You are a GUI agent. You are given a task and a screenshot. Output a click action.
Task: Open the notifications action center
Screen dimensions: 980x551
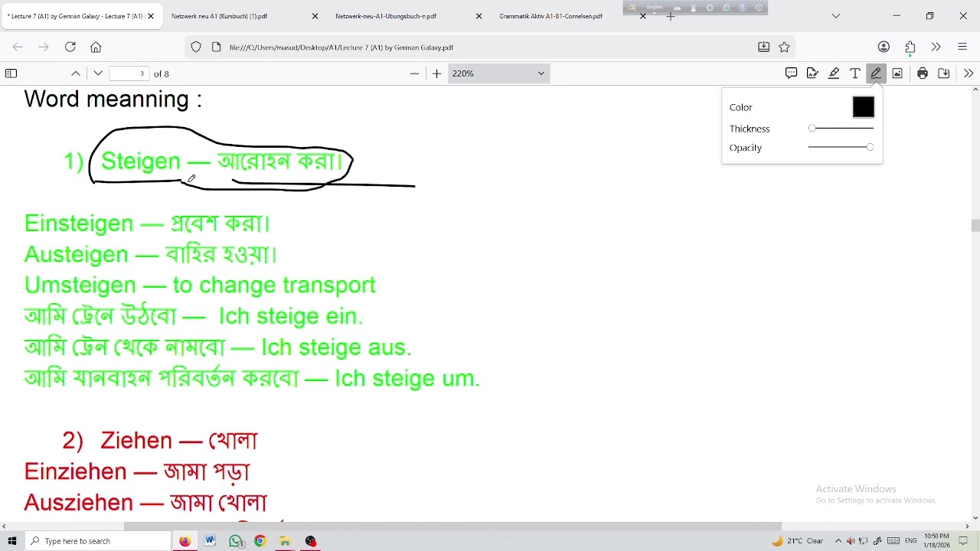point(964,541)
